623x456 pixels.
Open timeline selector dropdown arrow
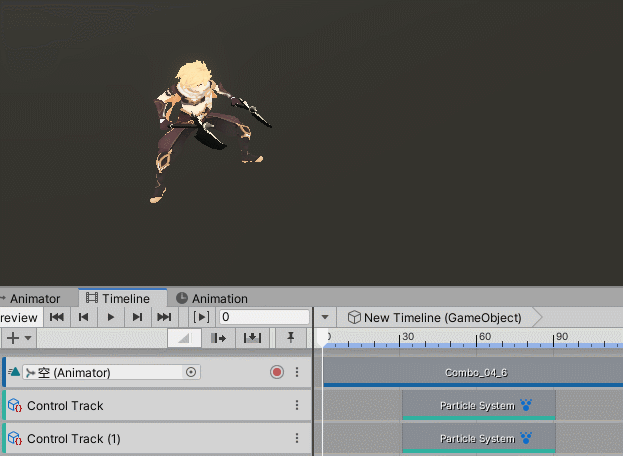(325, 317)
